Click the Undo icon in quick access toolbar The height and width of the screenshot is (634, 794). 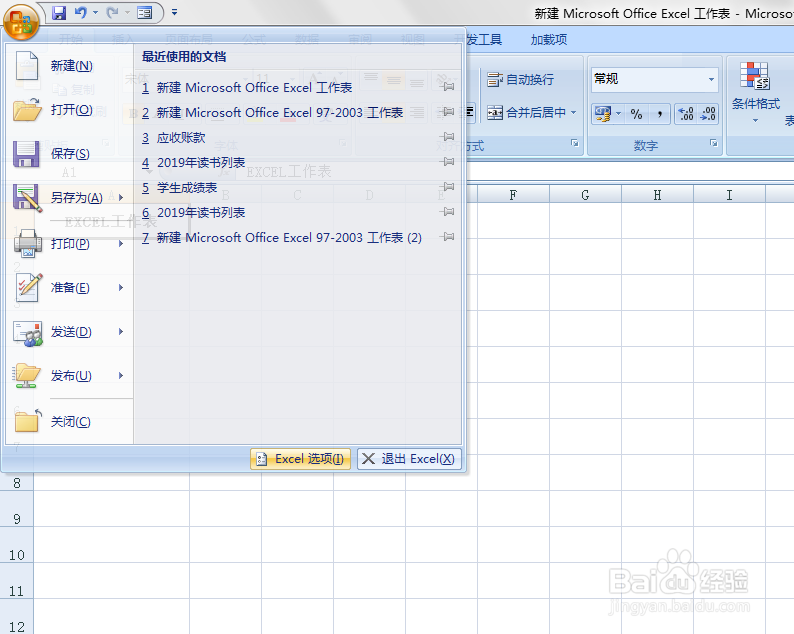(80, 13)
